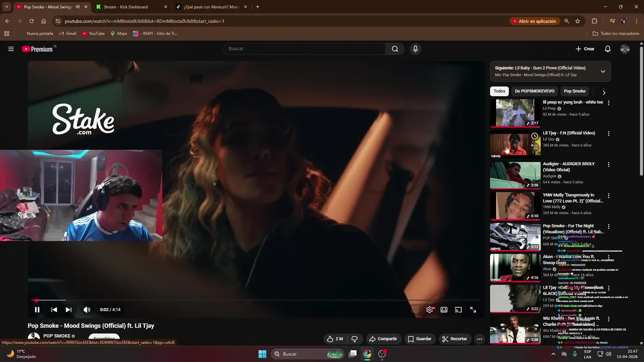
Task: Dislike the Mood Swings video
Action: (354, 339)
